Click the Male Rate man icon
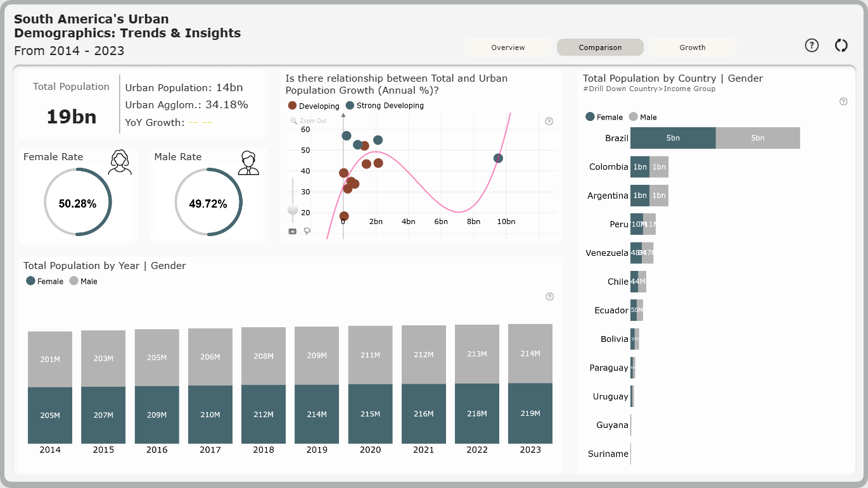This screenshot has height=488, width=868. point(248,163)
